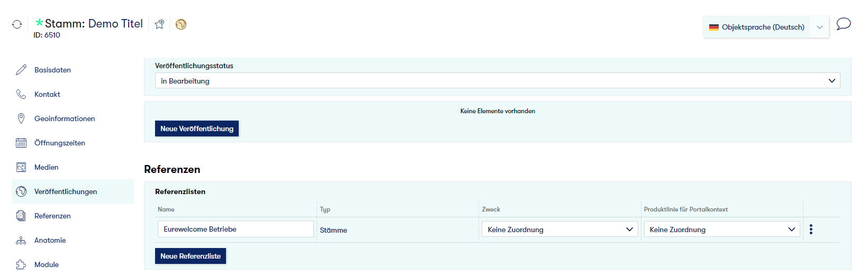868x275 pixels.
Task: Click the German flag icon
Action: click(x=714, y=27)
